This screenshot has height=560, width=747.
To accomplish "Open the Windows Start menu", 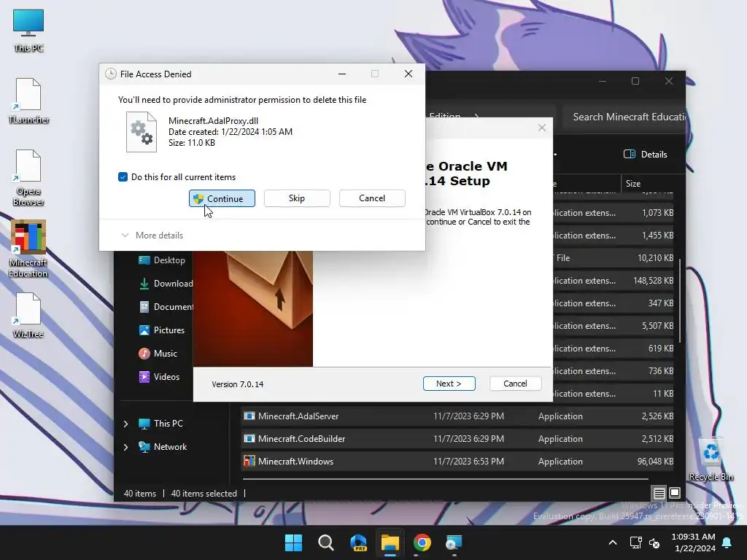I will click(293, 542).
